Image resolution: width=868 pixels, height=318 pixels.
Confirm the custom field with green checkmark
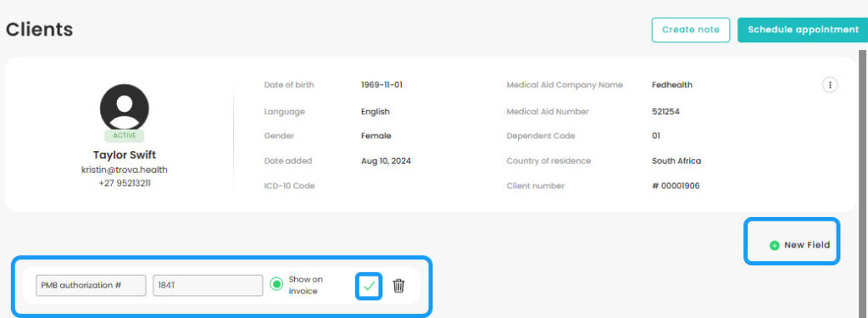pyautogui.click(x=369, y=286)
